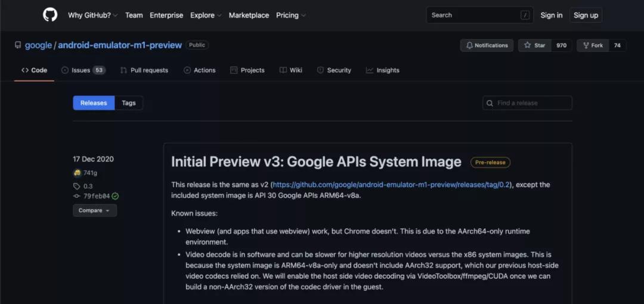The image size is (644, 304).
Task: Switch to the Tags view
Action: [x=129, y=103]
